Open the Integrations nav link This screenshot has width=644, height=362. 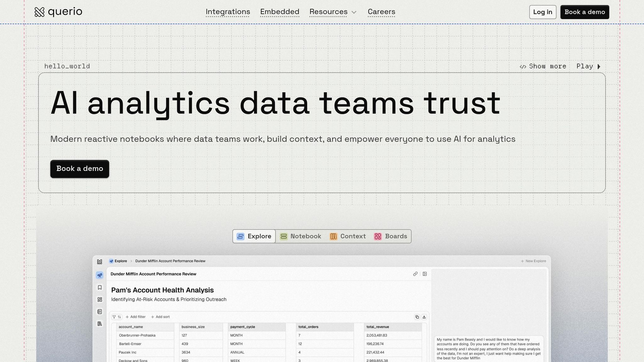pos(228,12)
